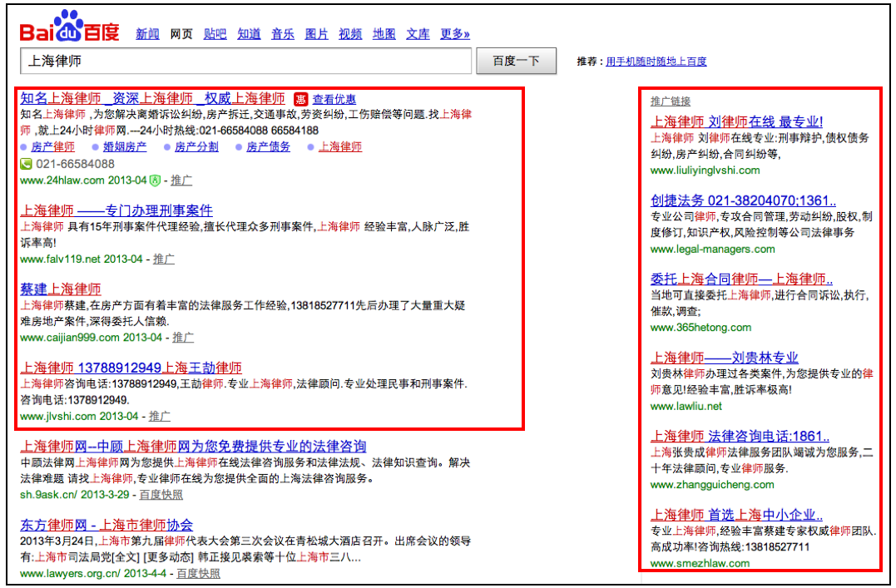Open the 视频 search category
896x588 pixels.
point(350,34)
